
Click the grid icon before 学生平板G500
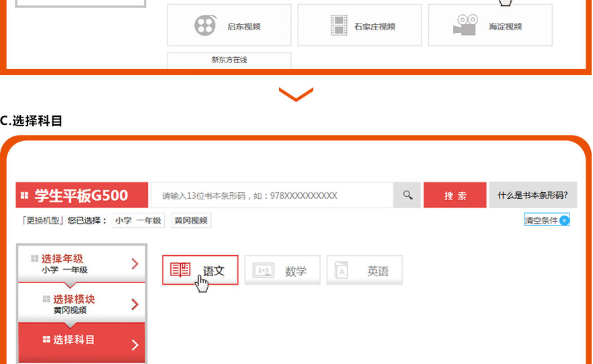tap(25, 195)
